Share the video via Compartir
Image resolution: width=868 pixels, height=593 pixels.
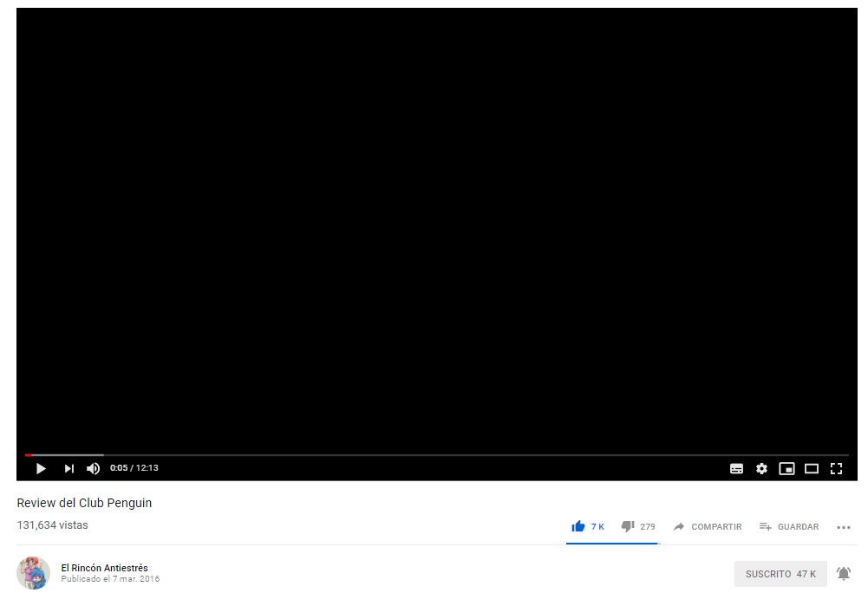[708, 526]
